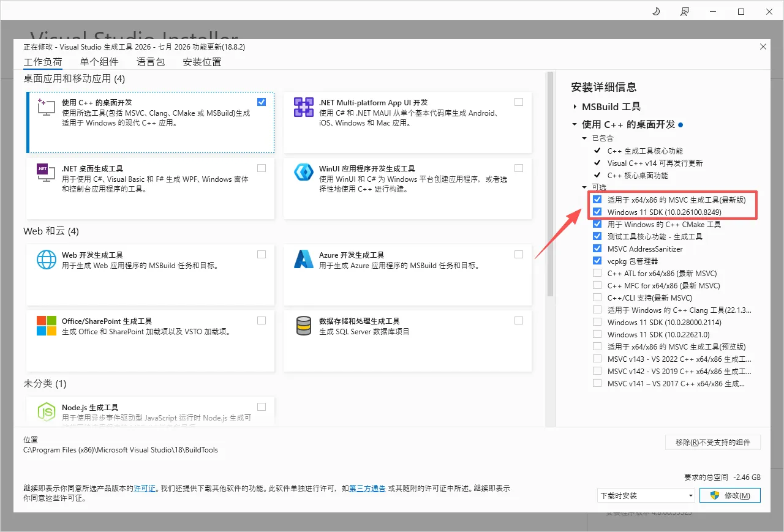Image resolution: width=784 pixels, height=532 pixels.
Task: Click the WinUI 应用程序开发生成工具 icon
Action: coord(304,173)
